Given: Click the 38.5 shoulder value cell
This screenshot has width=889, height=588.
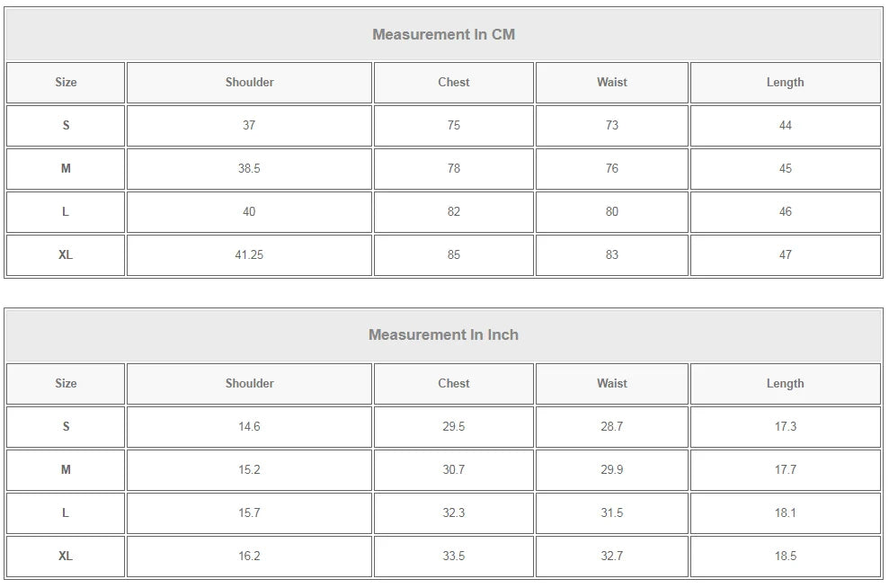Looking at the screenshot, I should click(x=250, y=169).
